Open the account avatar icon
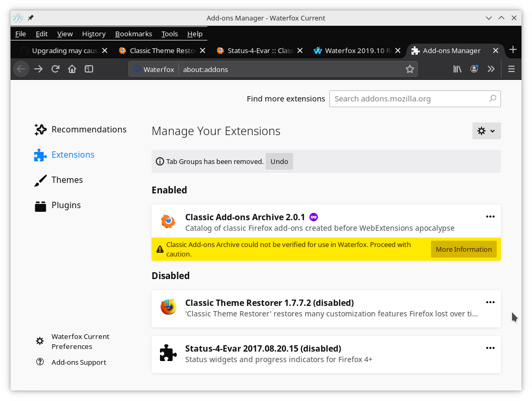This screenshot has height=401, width=532. tap(474, 69)
